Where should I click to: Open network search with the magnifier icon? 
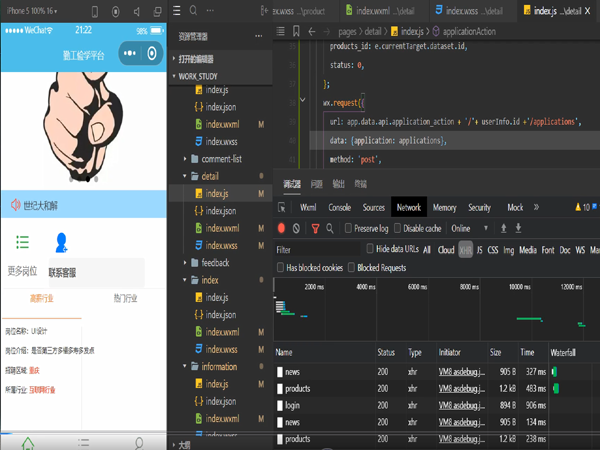coord(331,228)
